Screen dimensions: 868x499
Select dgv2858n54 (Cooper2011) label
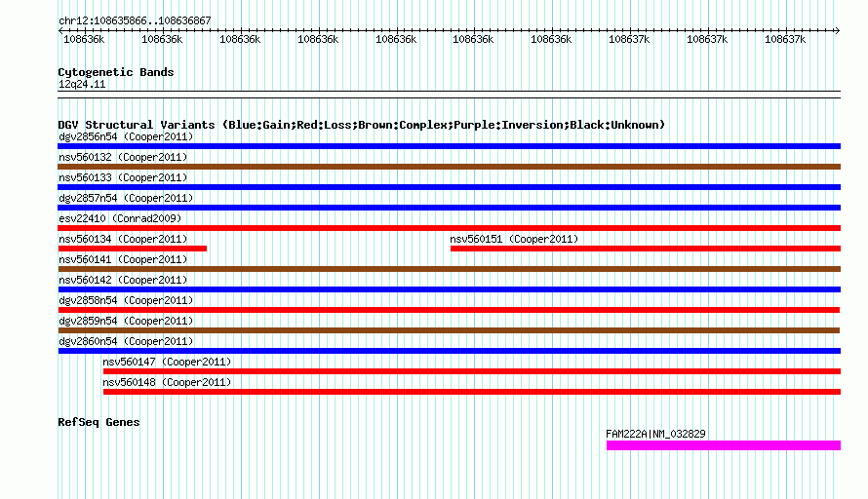[x=126, y=300]
